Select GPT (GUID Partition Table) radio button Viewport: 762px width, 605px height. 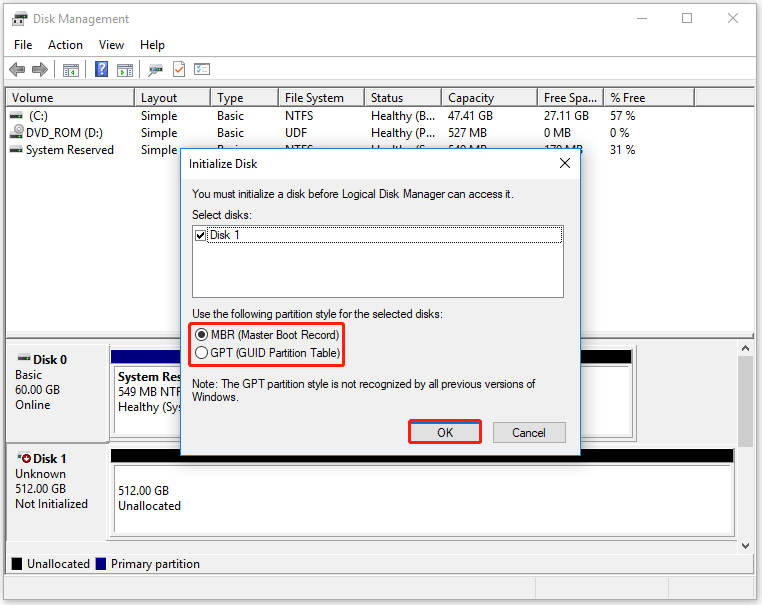(201, 353)
